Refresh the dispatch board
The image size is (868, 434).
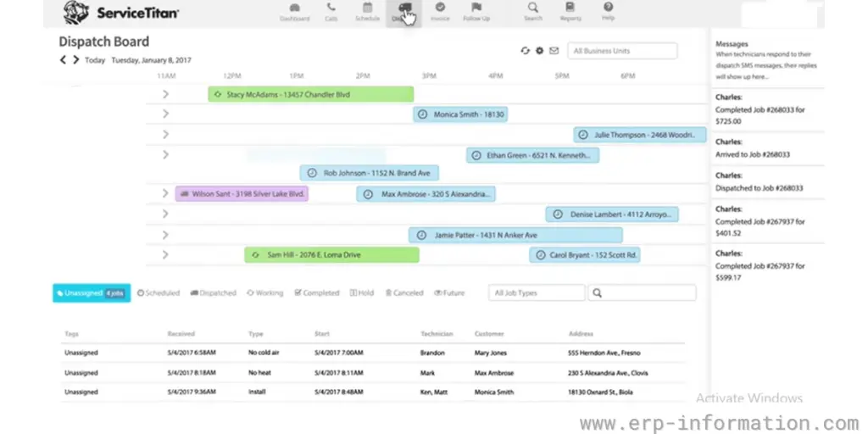[525, 50]
